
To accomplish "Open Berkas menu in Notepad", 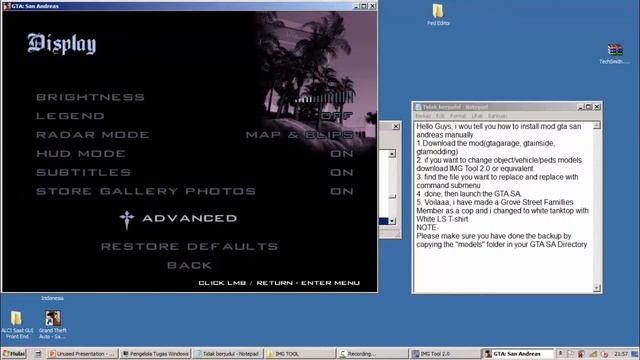I will 423,116.
